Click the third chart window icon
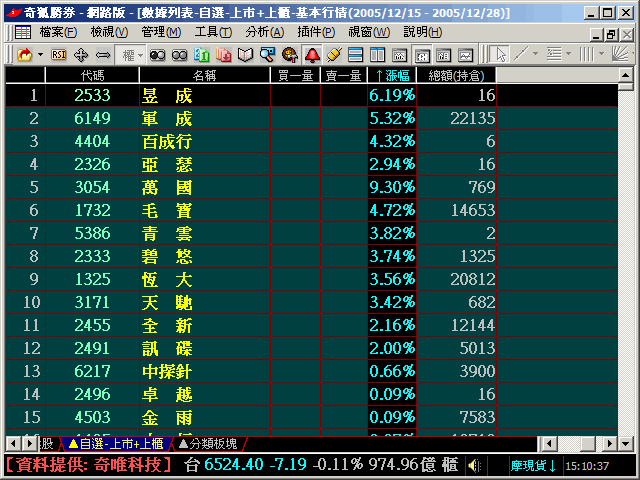Screen dimensions: 640x480 click(x=444, y=55)
